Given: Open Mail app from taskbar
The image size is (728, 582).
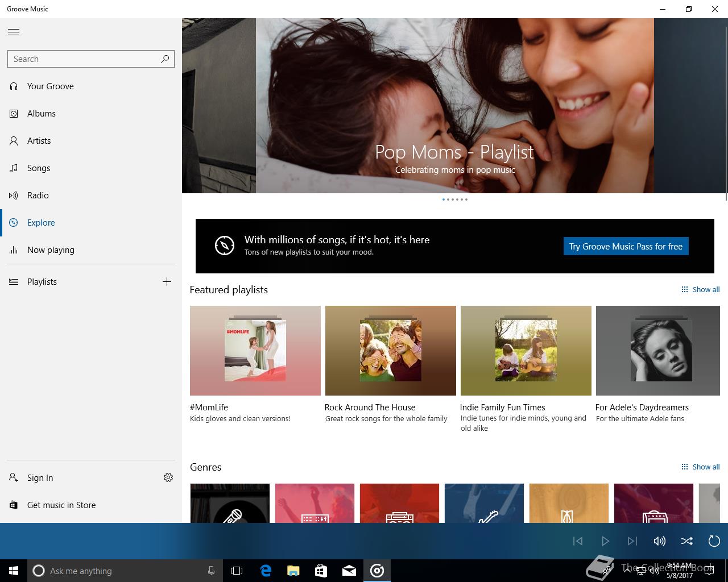Looking at the screenshot, I should (x=349, y=571).
